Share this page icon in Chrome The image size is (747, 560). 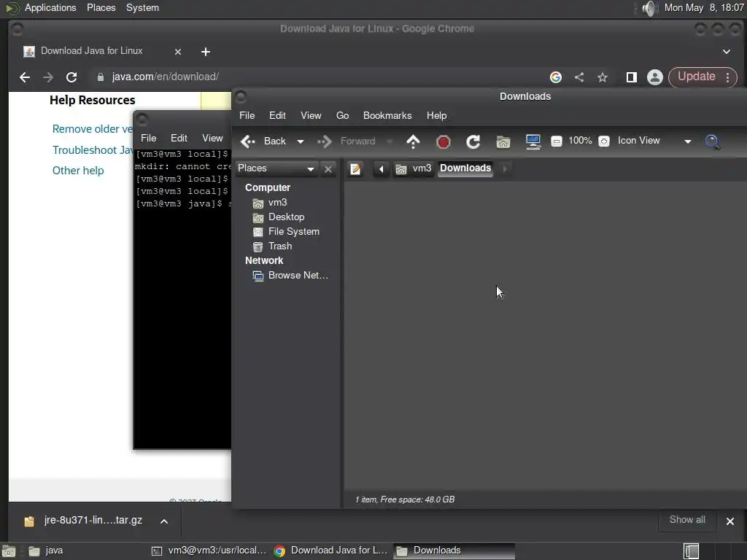[x=578, y=77]
